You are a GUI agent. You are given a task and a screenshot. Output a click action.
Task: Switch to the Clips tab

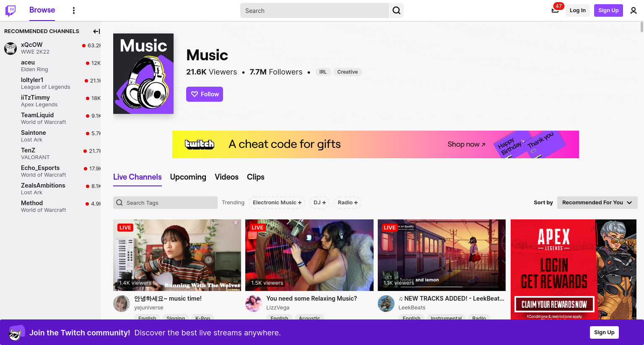pyautogui.click(x=256, y=177)
